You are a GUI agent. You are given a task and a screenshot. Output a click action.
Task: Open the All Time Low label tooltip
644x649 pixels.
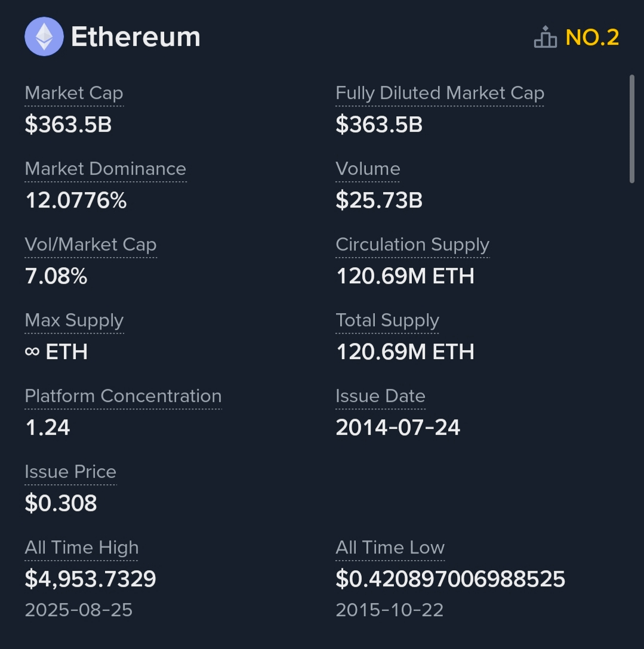point(390,548)
